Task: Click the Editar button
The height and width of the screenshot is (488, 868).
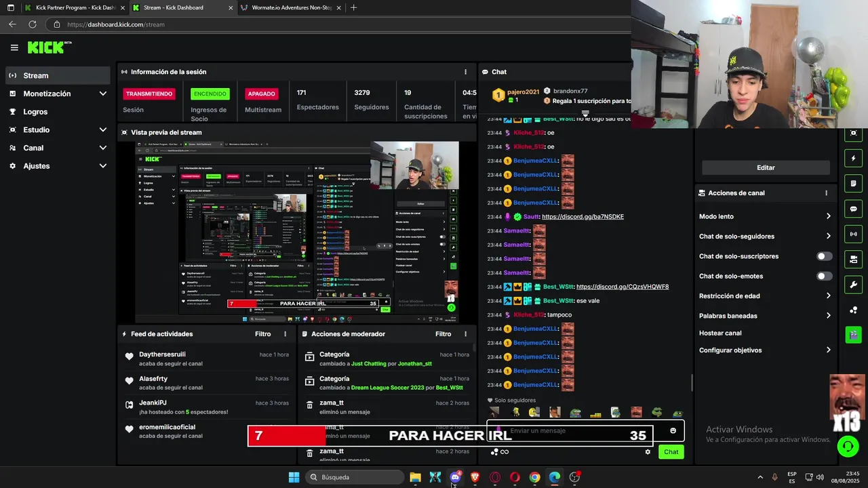Action: 766,167
